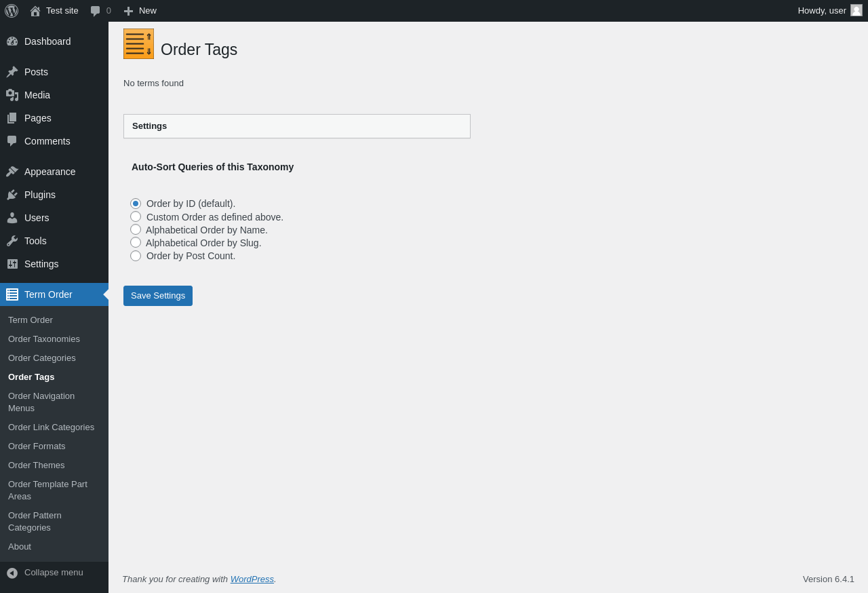Open Media menu label
The width and height of the screenshot is (868, 593).
coord(37,95)
